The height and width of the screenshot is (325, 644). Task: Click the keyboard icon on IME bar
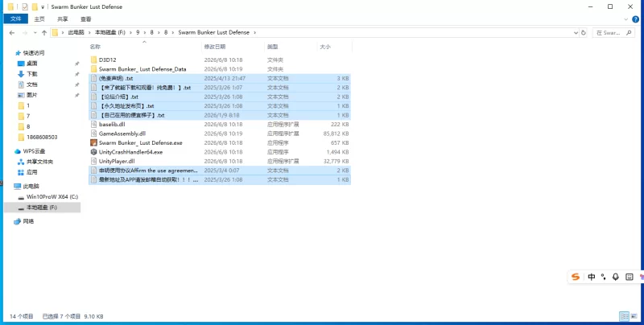pyautogui.click(x=630, y=277)
